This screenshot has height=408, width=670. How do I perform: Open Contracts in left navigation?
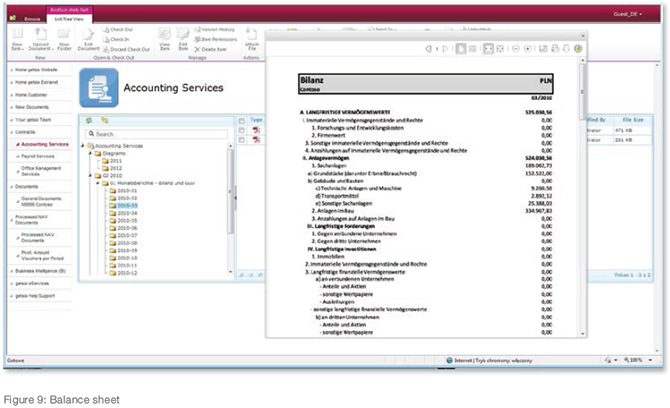25,132
